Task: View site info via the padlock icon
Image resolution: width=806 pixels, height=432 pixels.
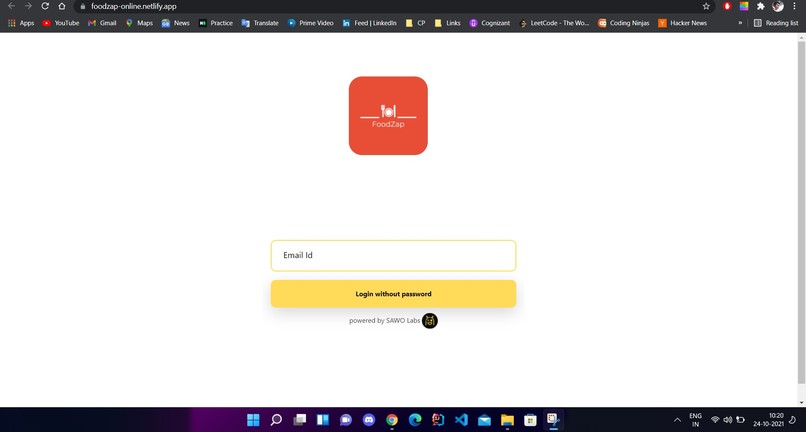Action: (x=82, y=7)
